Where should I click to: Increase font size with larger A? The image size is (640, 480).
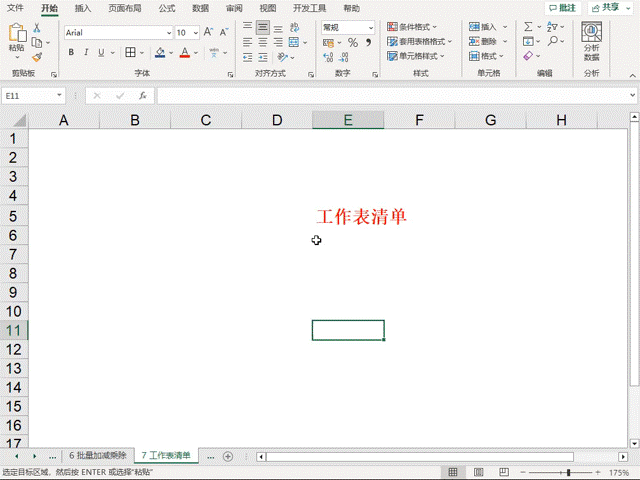208,32
